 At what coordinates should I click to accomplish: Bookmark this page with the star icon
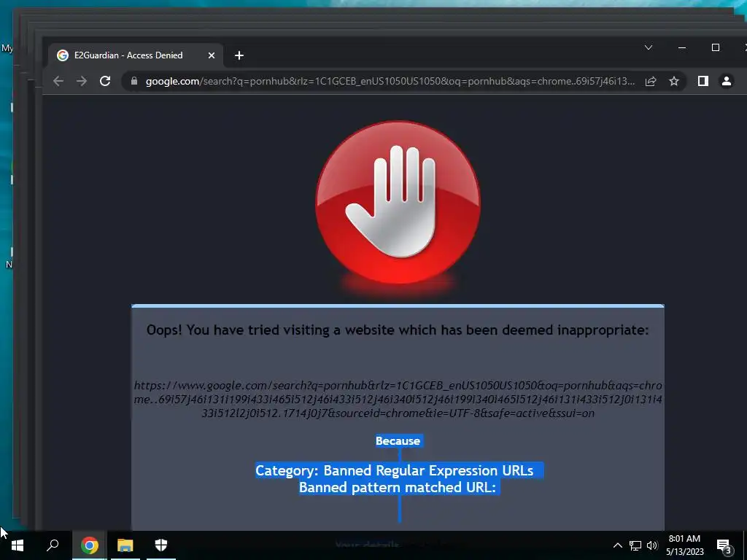pos(673,81)
